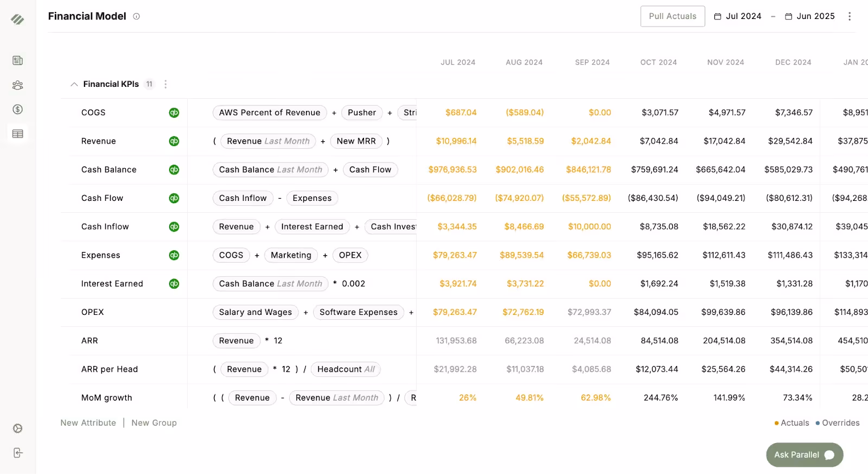Click Cash Flow value ($94,049.21)
Screen dimensions: 868x474
721,198
